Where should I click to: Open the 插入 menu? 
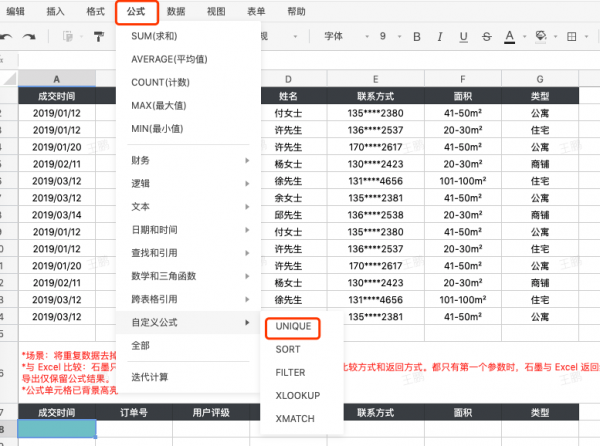click(55, 11)
